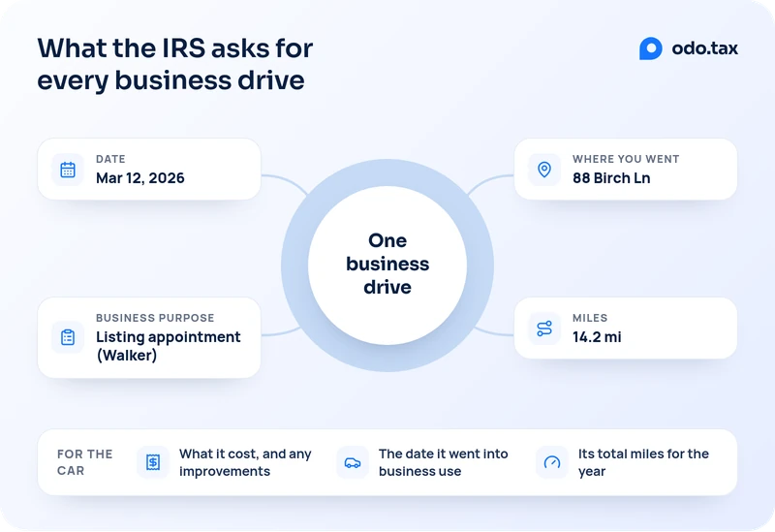
Task: Click the 'BUSINESS PURPOSE' label
Action: click(x=155, y=318)
